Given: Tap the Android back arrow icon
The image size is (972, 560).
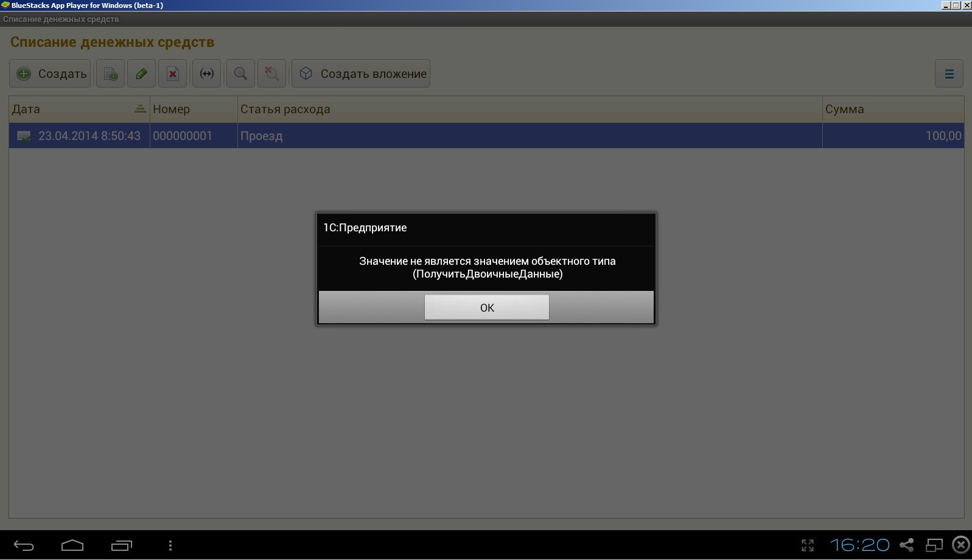Looking at the screenshot, I should (24, 545).
